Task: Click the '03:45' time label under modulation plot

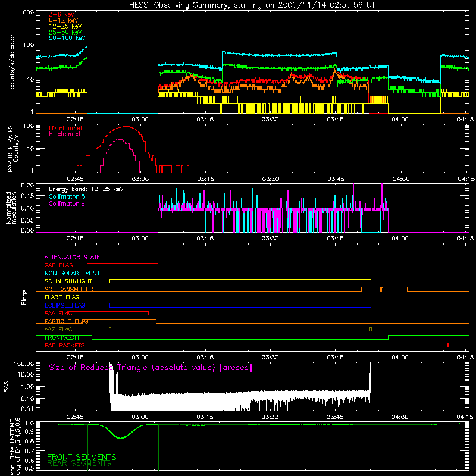Action: 335,239
